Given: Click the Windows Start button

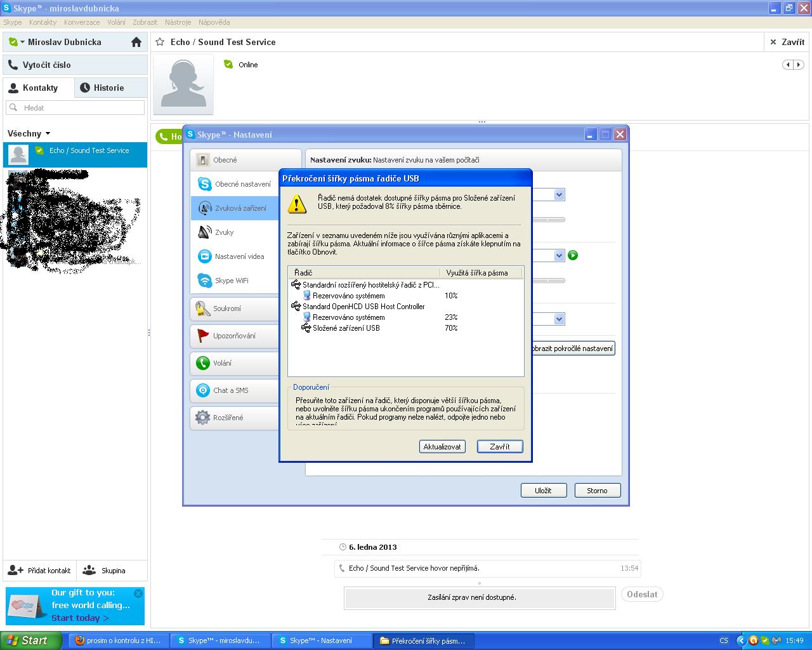Looking at the screenshot, I should [30, 640].
